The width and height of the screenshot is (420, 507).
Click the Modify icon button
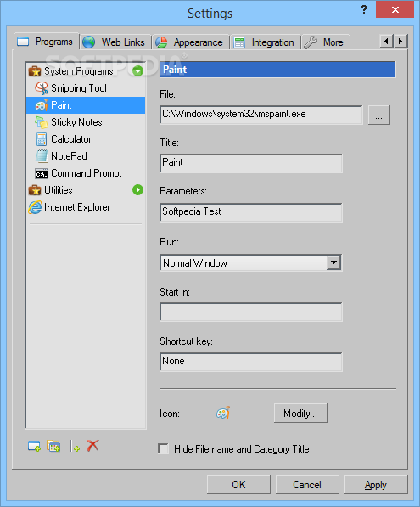300,413
